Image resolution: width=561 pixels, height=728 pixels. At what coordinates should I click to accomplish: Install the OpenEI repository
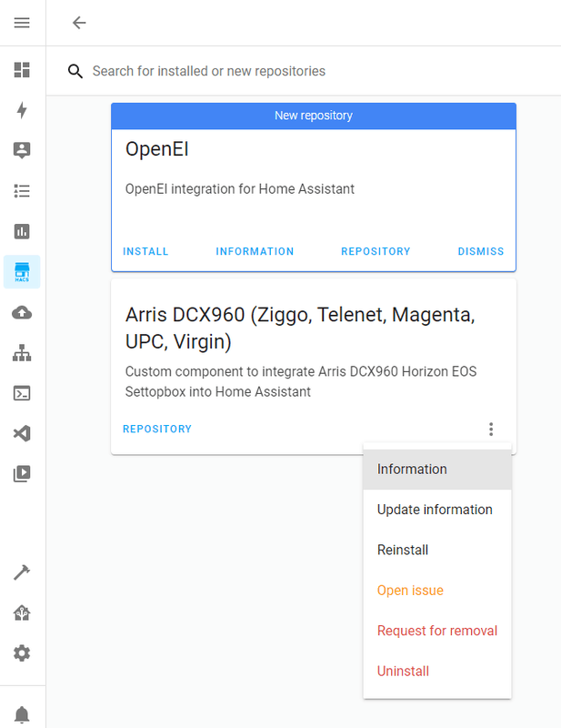[145, 251]
